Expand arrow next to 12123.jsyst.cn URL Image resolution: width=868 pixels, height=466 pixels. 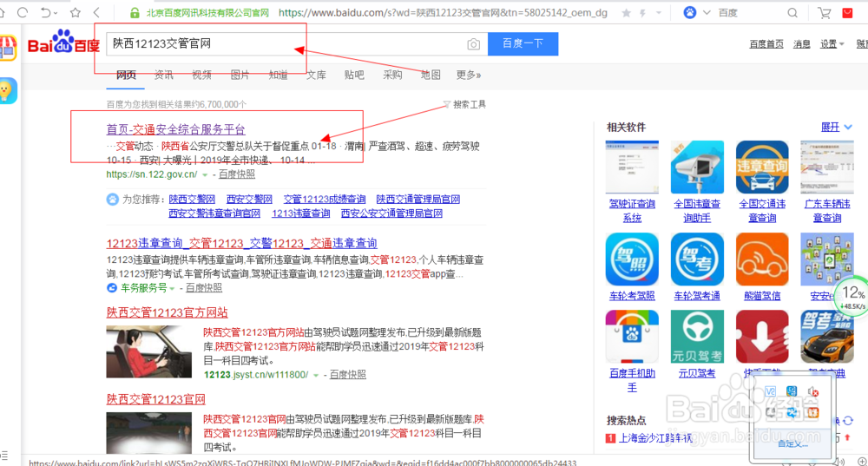(x=316, y=375)
